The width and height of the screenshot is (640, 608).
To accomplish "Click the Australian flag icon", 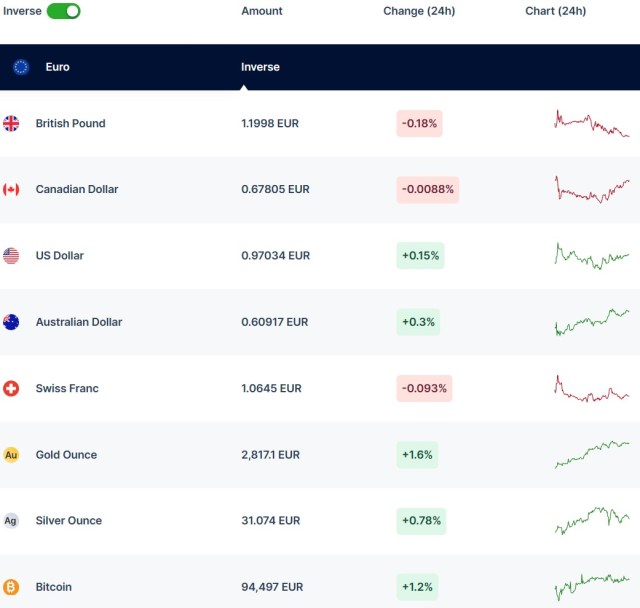I will tap(11, 322).
